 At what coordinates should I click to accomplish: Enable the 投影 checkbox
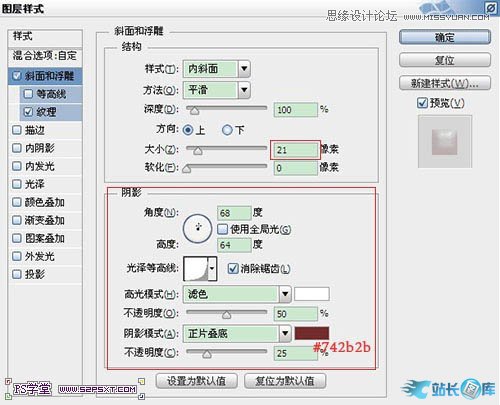[17, 274]
